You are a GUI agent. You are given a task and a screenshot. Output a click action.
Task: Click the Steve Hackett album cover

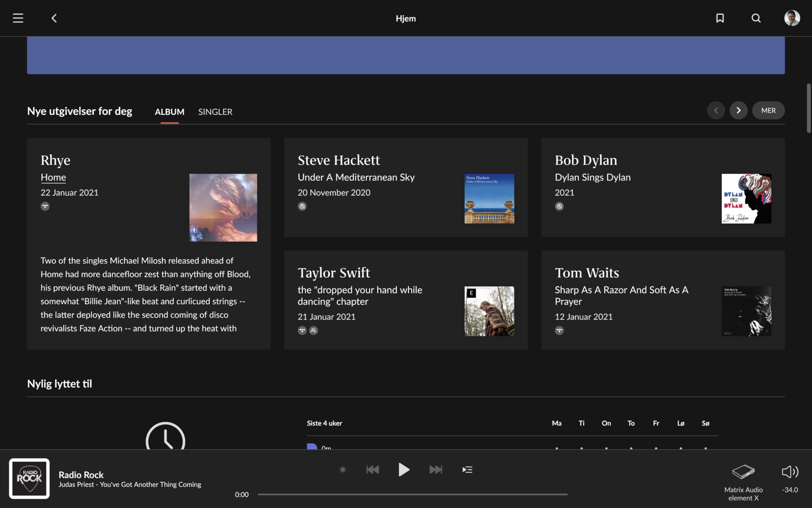click(x=489, y=198)
